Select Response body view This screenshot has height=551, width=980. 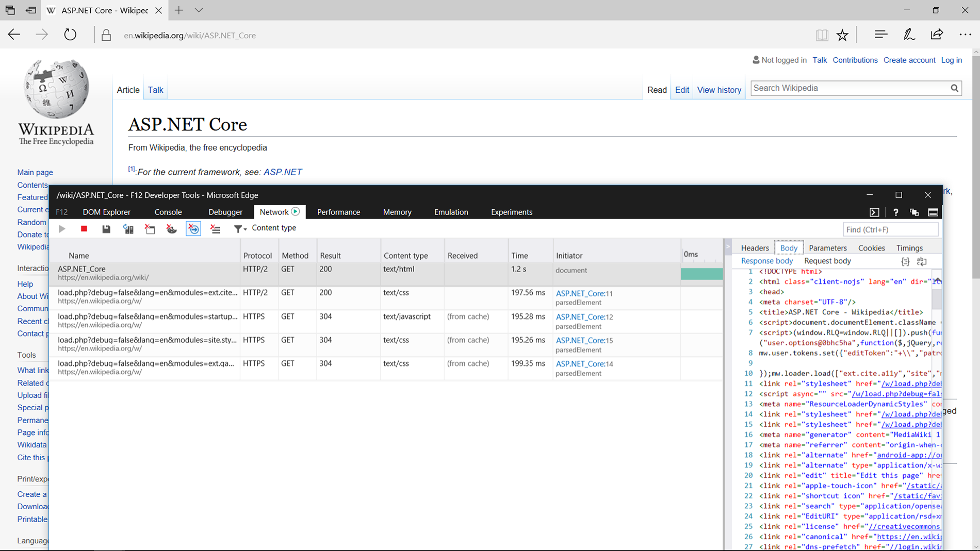767,261
